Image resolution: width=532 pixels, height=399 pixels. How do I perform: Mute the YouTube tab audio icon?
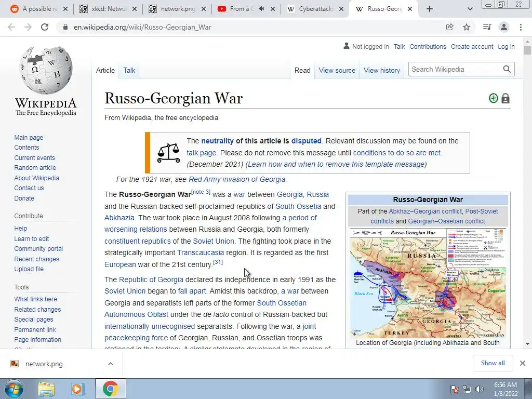262,9
